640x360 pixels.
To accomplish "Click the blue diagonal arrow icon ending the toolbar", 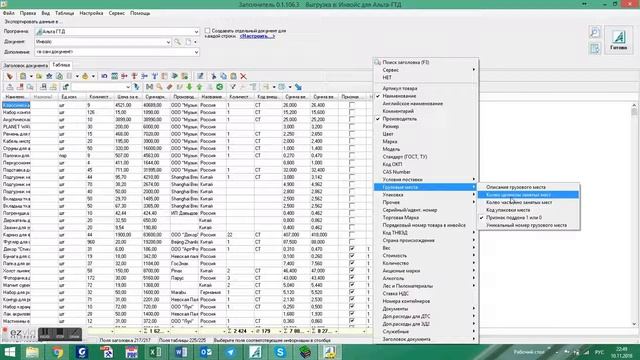I will pos(298,87).
